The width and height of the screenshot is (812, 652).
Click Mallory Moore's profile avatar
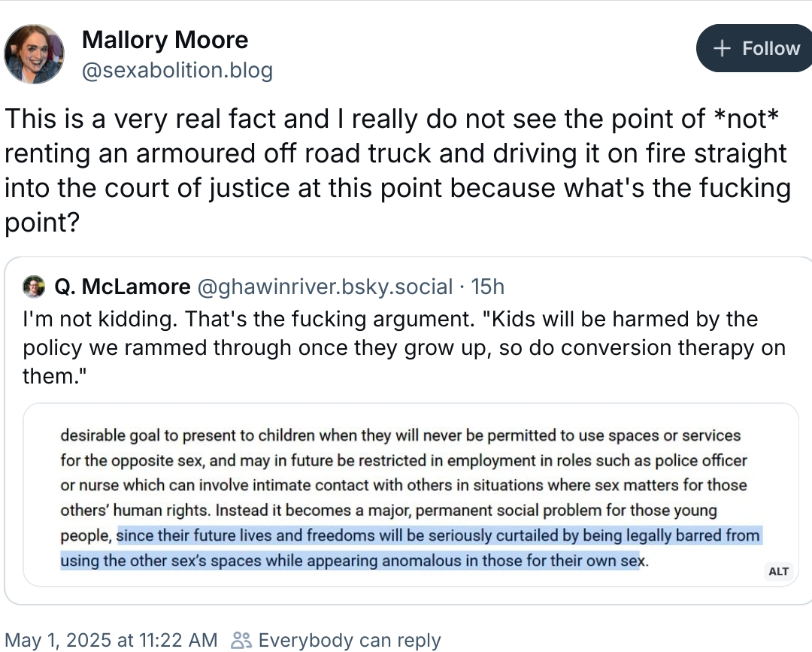[x=35, y=53]
